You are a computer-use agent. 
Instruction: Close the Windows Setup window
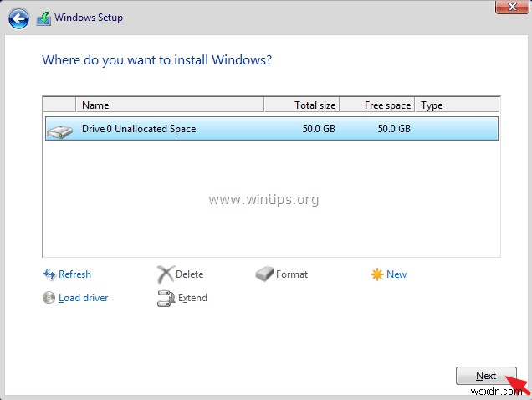[x=512, y=7]
